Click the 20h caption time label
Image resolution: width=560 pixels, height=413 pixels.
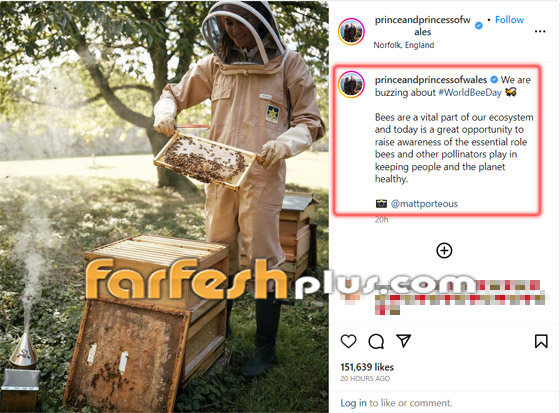click(381, 220)
